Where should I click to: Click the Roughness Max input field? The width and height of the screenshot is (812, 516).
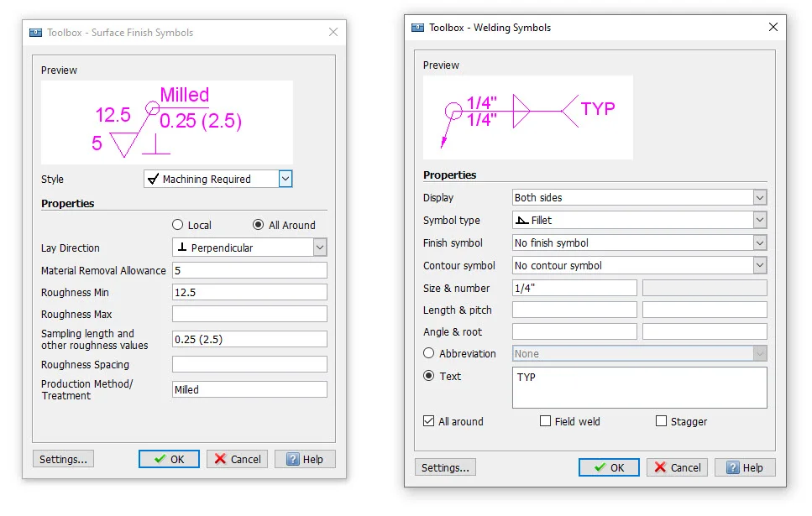click(x=249, y=314)
